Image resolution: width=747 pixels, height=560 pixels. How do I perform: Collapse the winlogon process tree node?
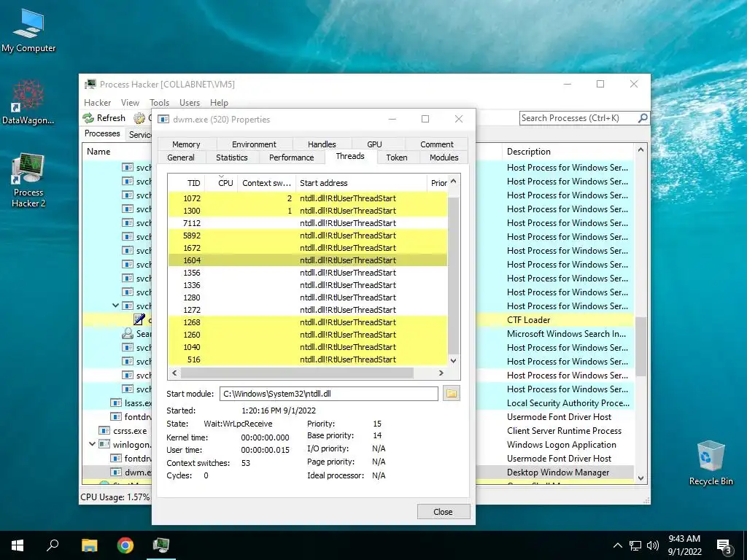[x=93, y=444]
